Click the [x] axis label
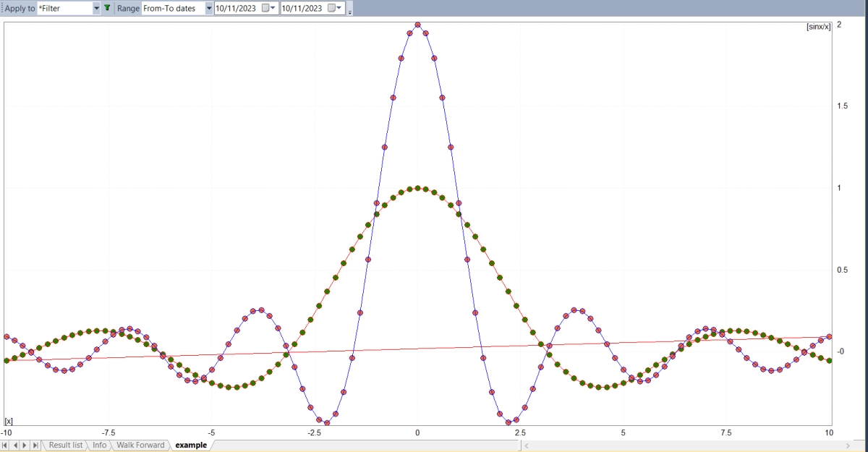 coord(9,421)
